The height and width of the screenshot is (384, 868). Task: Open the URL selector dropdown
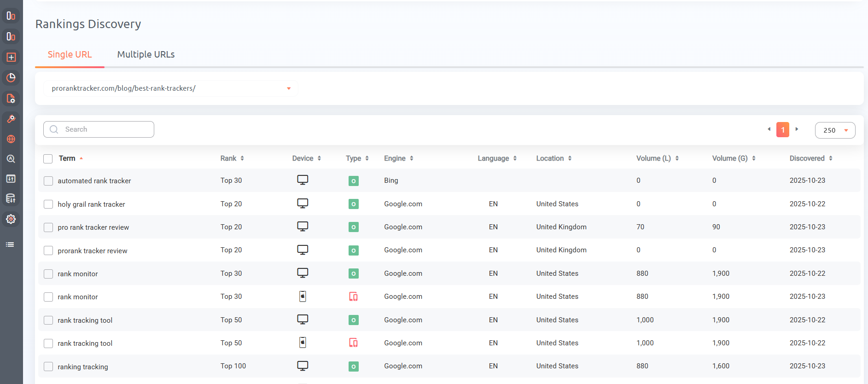coord(171,88)
